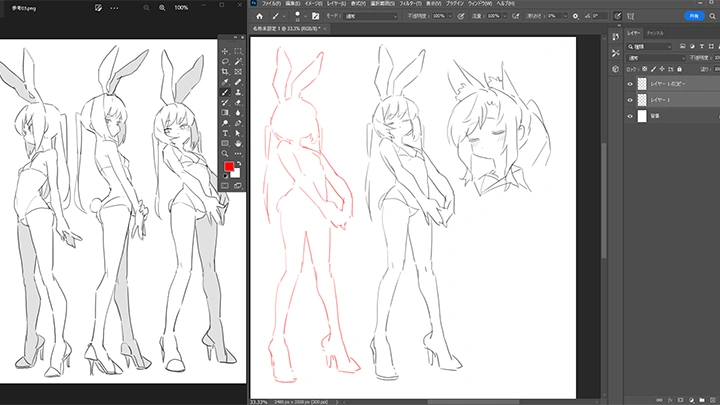Switch to the チャンネル tab
The height and width of the screenshot is (405, 720).
657,33
